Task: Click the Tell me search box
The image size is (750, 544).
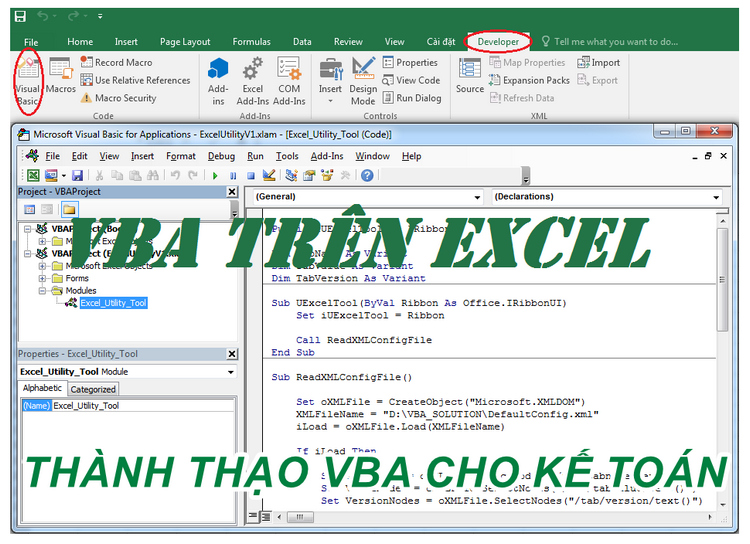Action: [x=610, y=42]
